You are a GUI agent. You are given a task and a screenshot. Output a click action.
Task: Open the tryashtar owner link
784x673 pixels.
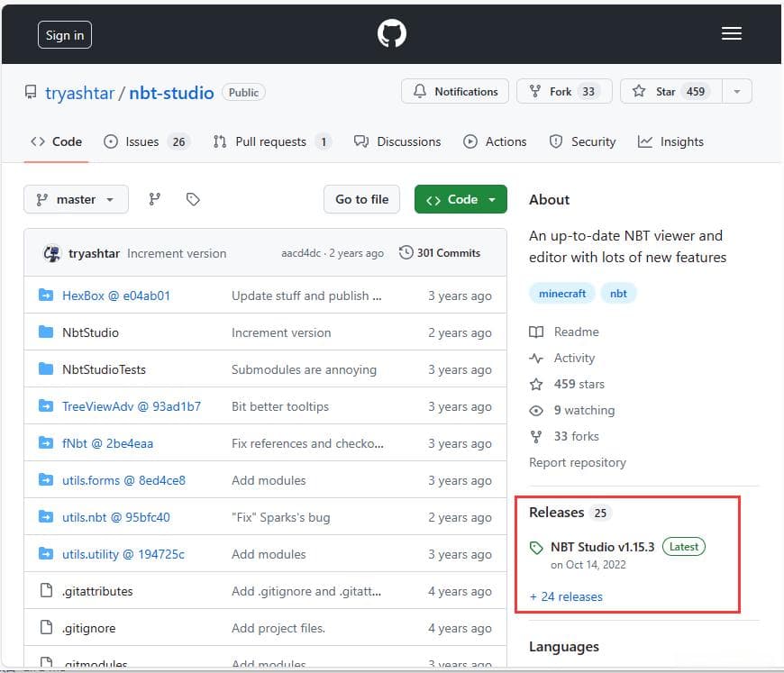(80, 93)
